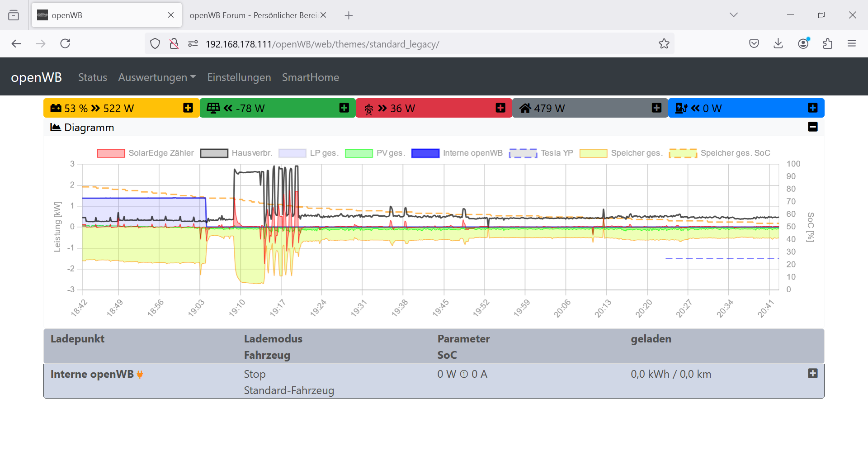Collapse the Diagramm section
The height and width of the screenshot is (456, 868).
point(813,127)
